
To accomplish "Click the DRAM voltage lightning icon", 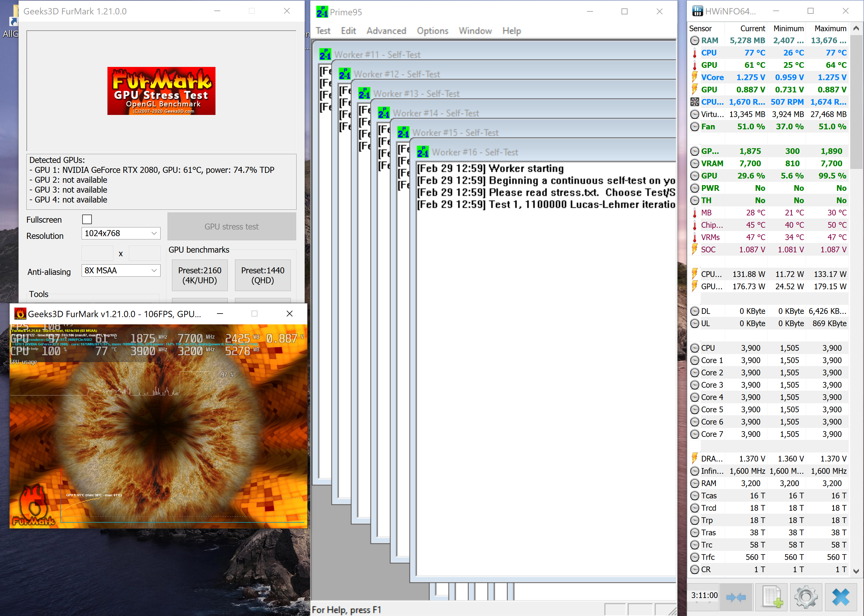I will point(694,458).
